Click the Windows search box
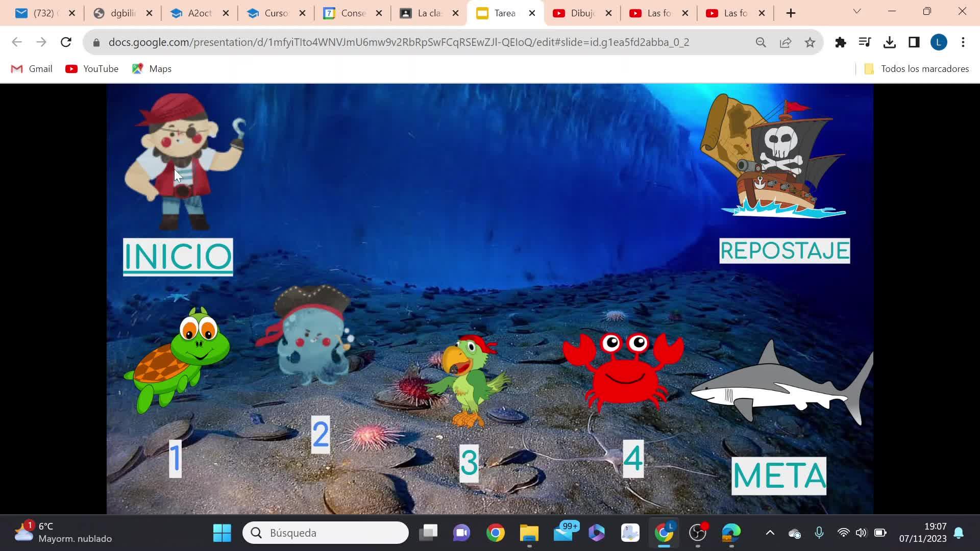Viewport: 980px width, 551px height. [x=326, y=533]
